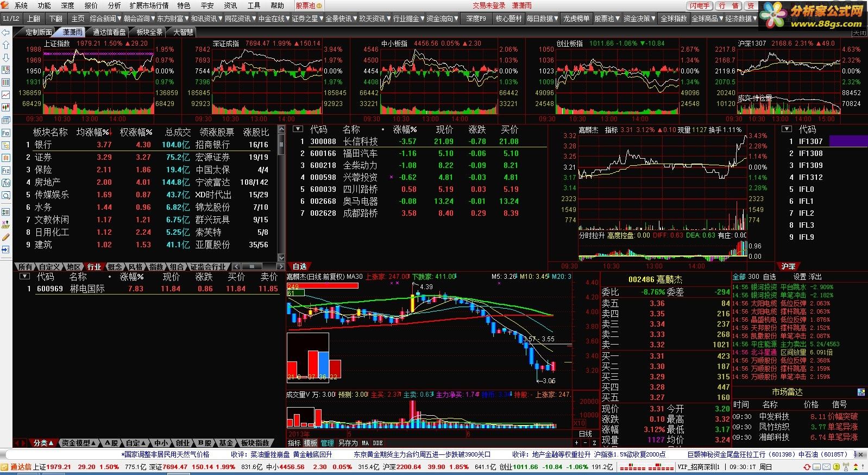868x475 pixels.
Task: Click the up arrow icon in left sidebar
Action: point(6,45)
